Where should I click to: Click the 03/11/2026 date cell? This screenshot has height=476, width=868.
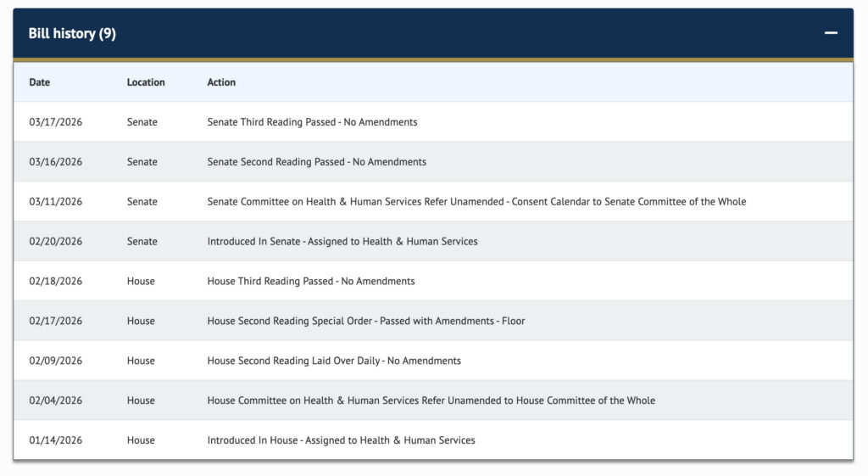(x=56, y=202)
